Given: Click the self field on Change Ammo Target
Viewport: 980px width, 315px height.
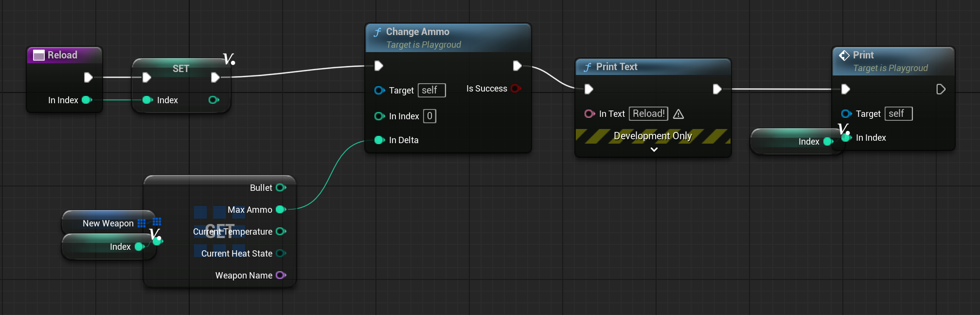Looking at the screenshot, I should point(431,90).
